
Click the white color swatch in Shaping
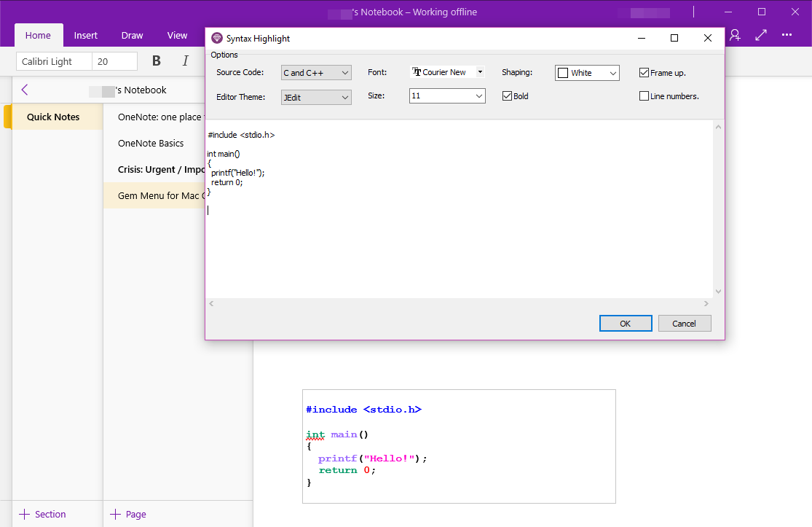point(563,73)
